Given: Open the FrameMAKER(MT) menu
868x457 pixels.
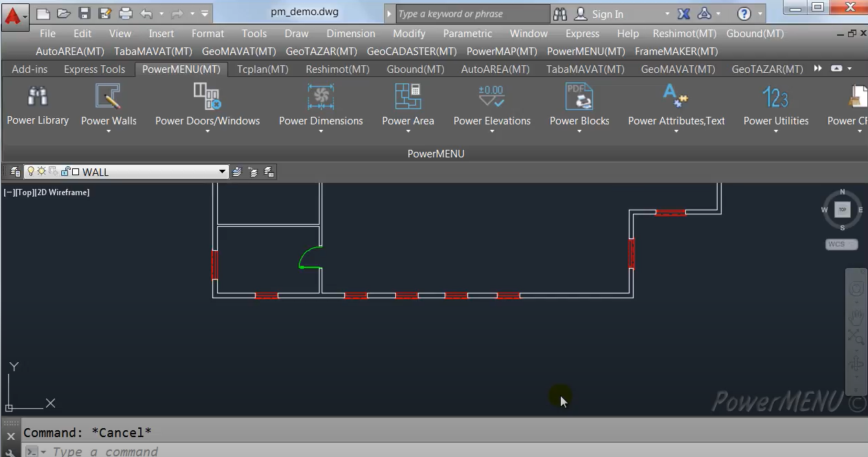Looking at the screenshot, I should (676, 51).
